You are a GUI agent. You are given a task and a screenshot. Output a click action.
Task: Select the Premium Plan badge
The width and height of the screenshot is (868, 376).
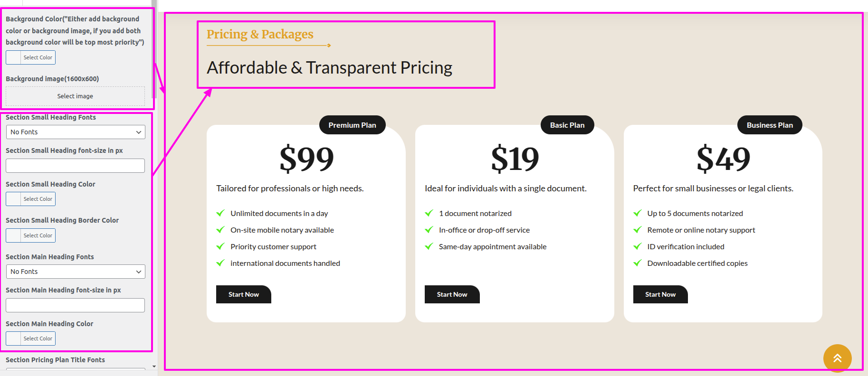(x=352, y=125)
